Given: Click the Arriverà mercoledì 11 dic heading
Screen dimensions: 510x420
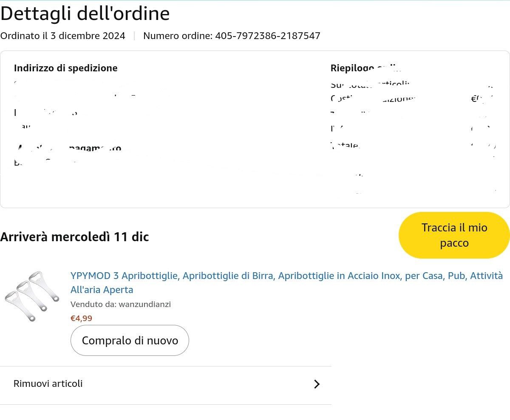Looking at the screenshot, I should coord(74,237).
